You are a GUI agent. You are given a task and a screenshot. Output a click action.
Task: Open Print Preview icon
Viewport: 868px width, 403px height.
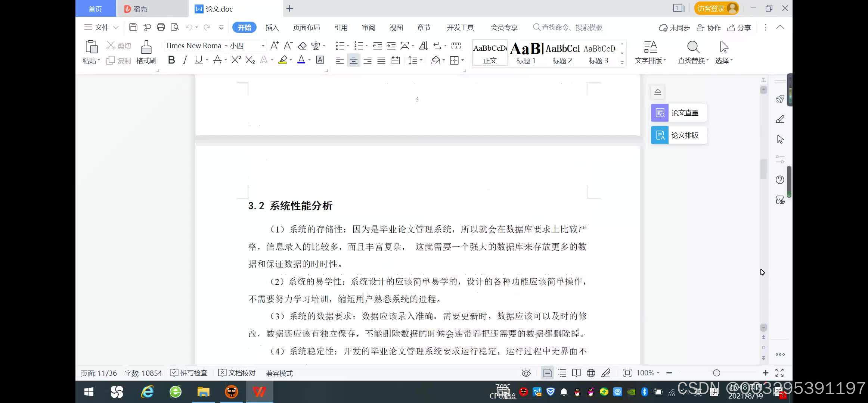pos(175,27)
